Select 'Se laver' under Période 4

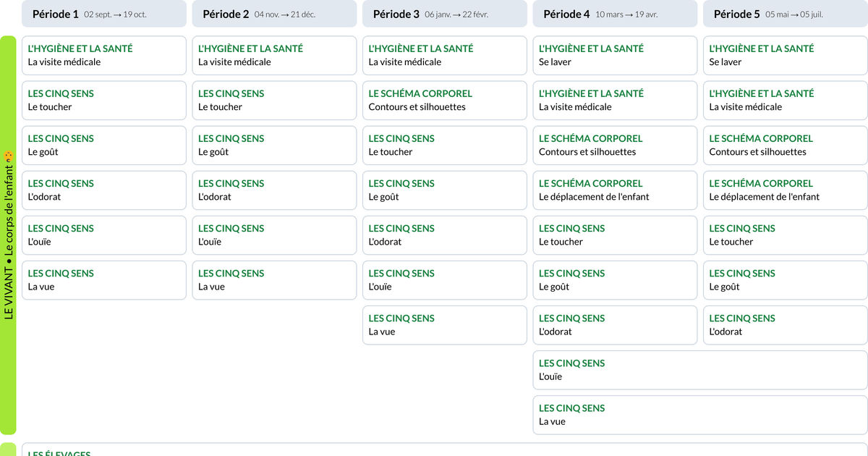(615, 55)
